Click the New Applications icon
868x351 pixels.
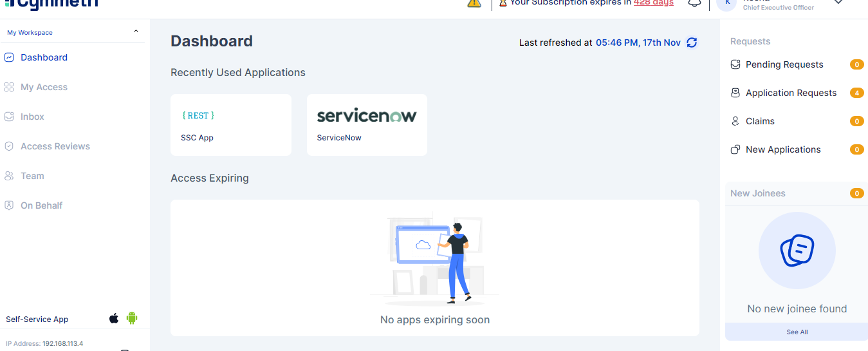tap(735, 149)
